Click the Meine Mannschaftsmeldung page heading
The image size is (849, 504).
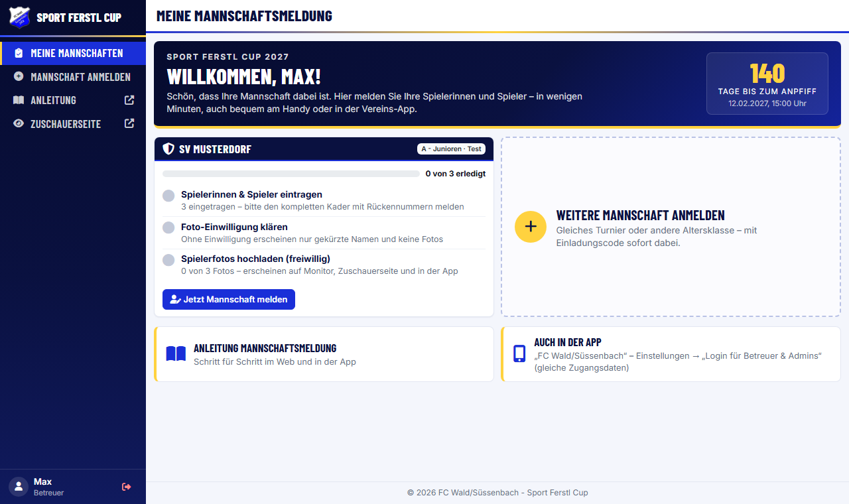[x=244, y=16]
